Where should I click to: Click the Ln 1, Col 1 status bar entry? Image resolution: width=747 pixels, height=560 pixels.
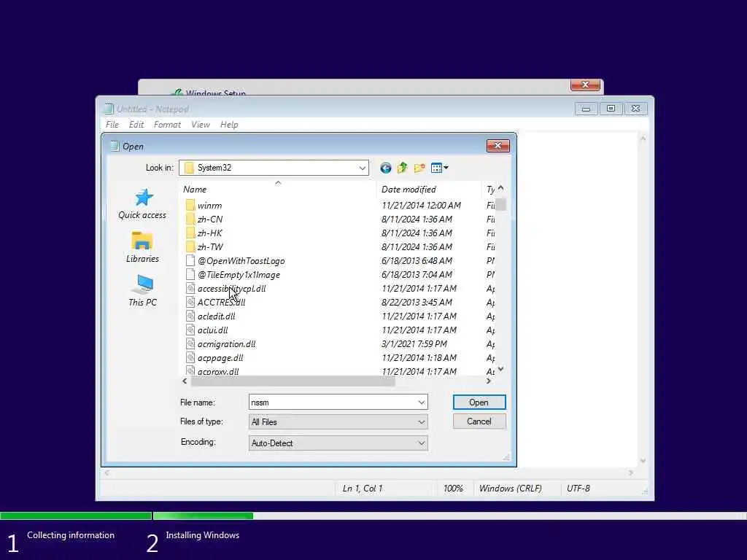(x=363, y=488)
